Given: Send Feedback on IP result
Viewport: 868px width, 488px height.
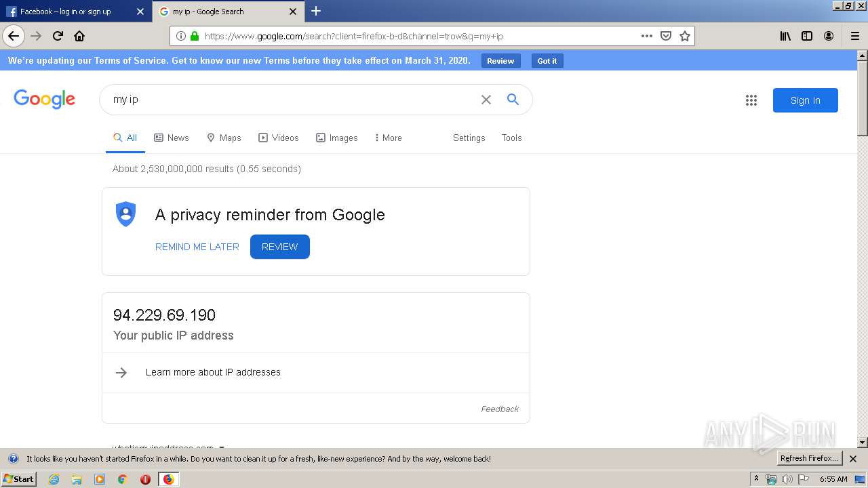Looking at the screenshot, I should pos(500,409).
